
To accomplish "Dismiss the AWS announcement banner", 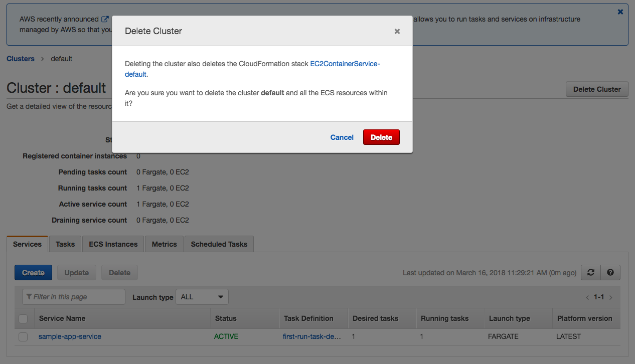I will click(620, 12).
